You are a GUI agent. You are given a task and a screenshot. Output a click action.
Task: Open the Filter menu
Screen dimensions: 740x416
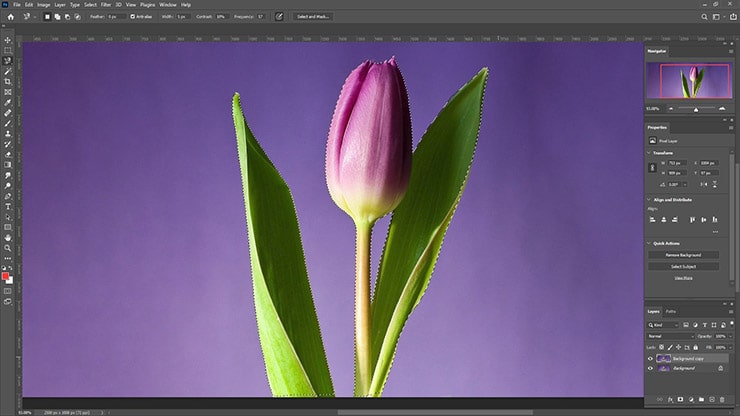pyautogui.click(x=104, y=4)
